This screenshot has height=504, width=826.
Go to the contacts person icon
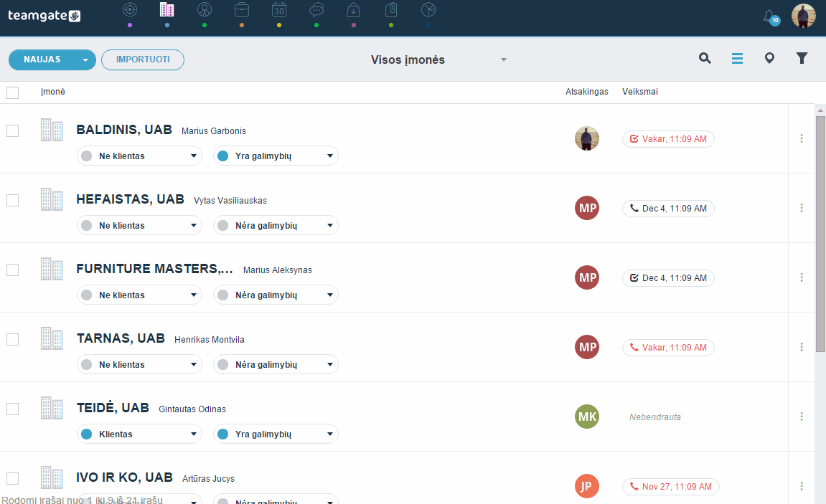(x=205, y=10)
